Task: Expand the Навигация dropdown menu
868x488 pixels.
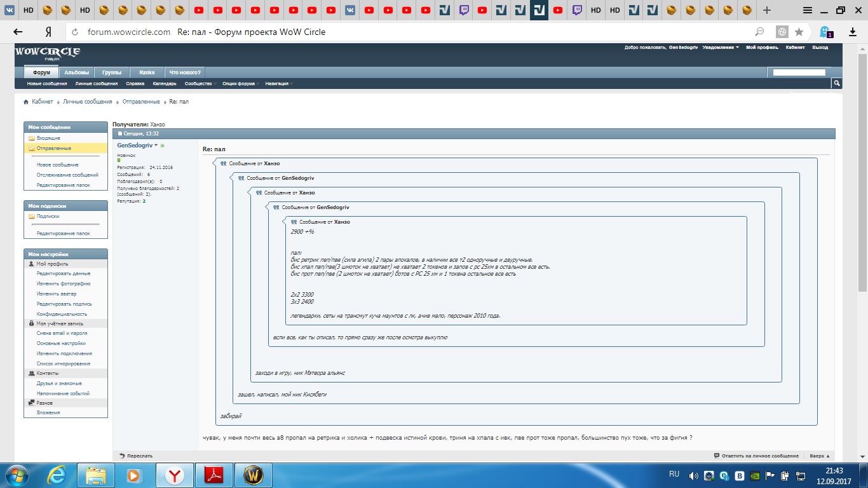Action: point(278,84)
